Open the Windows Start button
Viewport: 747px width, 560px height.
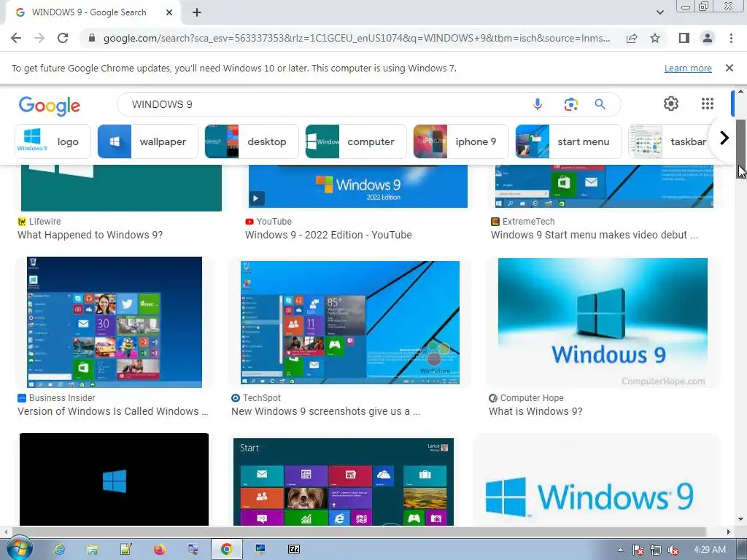(x=20, y=548)
